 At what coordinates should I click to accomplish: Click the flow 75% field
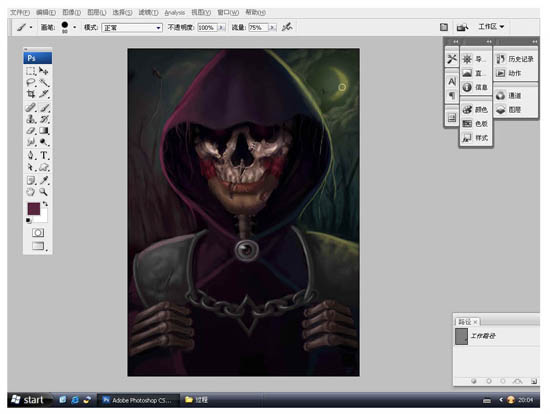[259, 27]
